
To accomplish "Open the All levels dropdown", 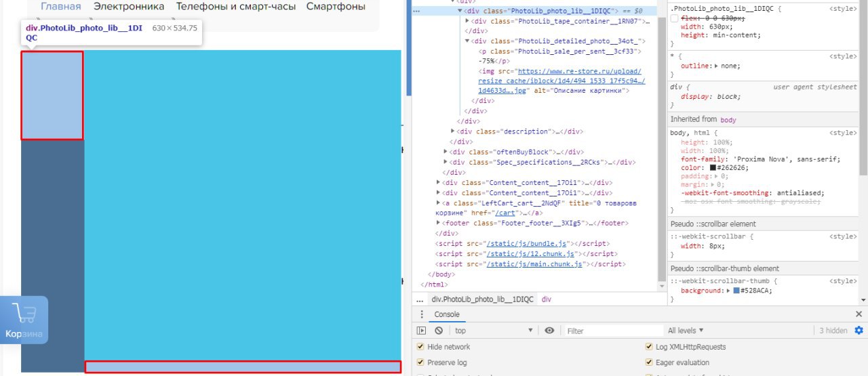I will pos(686,331).
